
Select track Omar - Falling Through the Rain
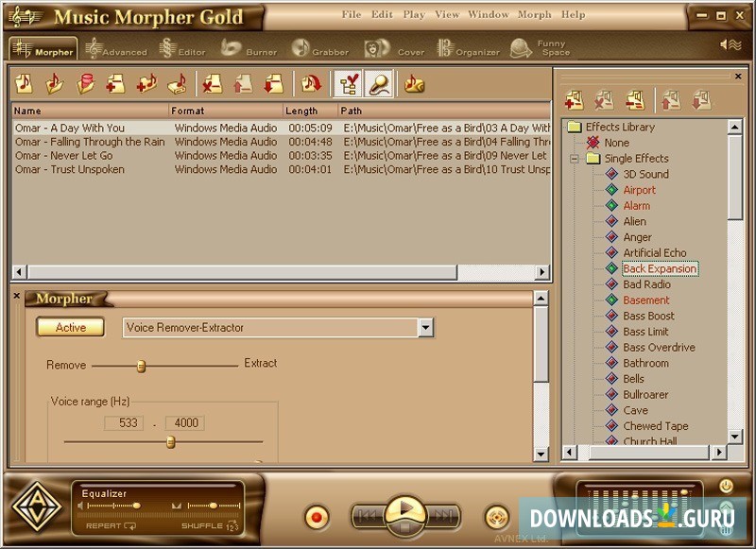click(90, 142)
